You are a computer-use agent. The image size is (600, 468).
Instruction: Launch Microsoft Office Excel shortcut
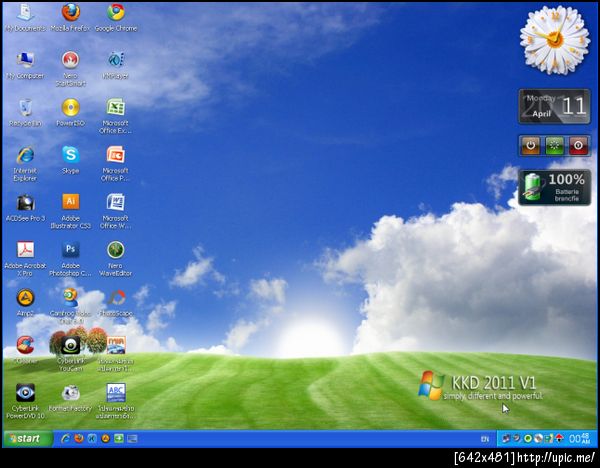[x=116, y=116]
